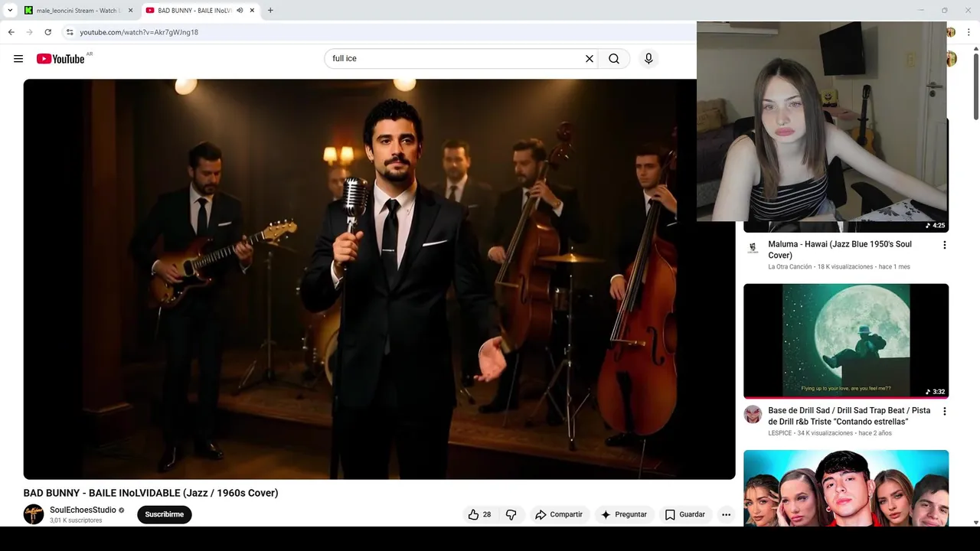Dislike the video with thumbs down
980x551 pixels.
click(x=511, y=514)
